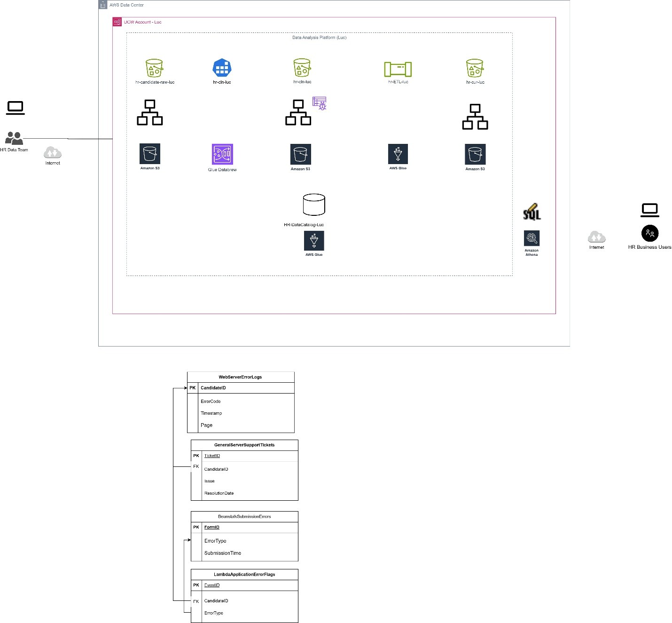
Task: Select the 'hr-candidate-raw-luc' label text
Action: [x=155, y=82]
